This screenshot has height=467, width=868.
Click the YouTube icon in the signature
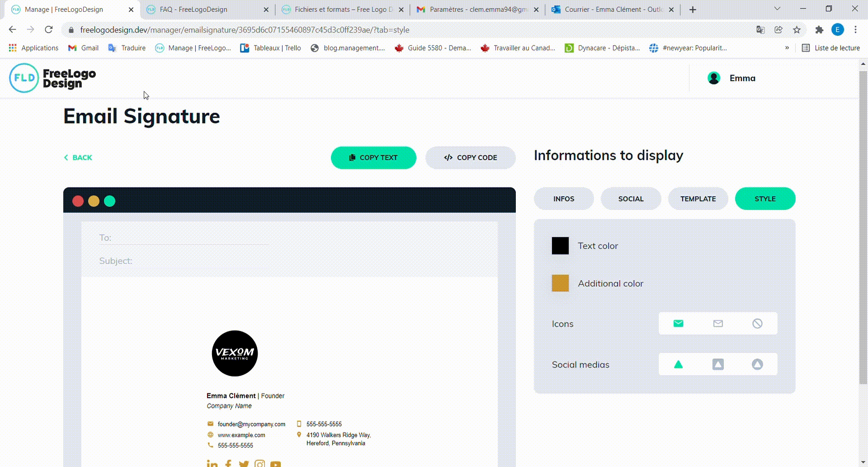click(275, 464)
